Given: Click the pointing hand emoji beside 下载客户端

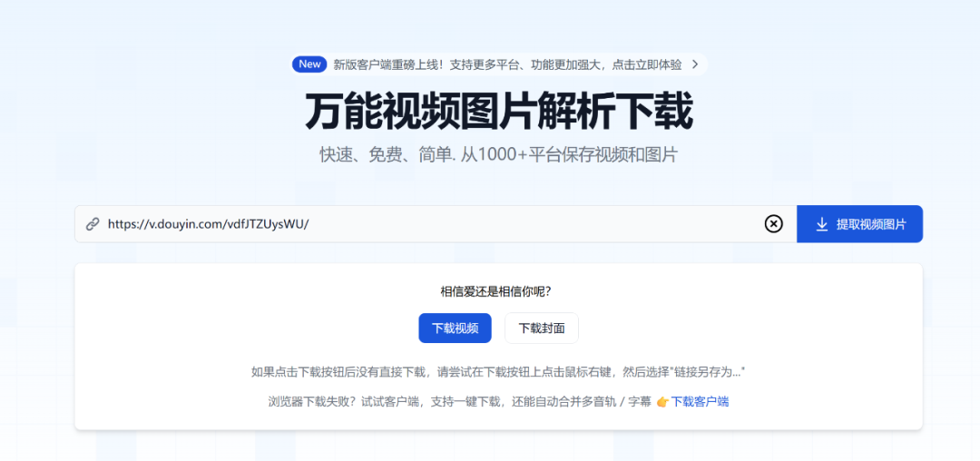Looking at the screenshot, I should [662, 402].
